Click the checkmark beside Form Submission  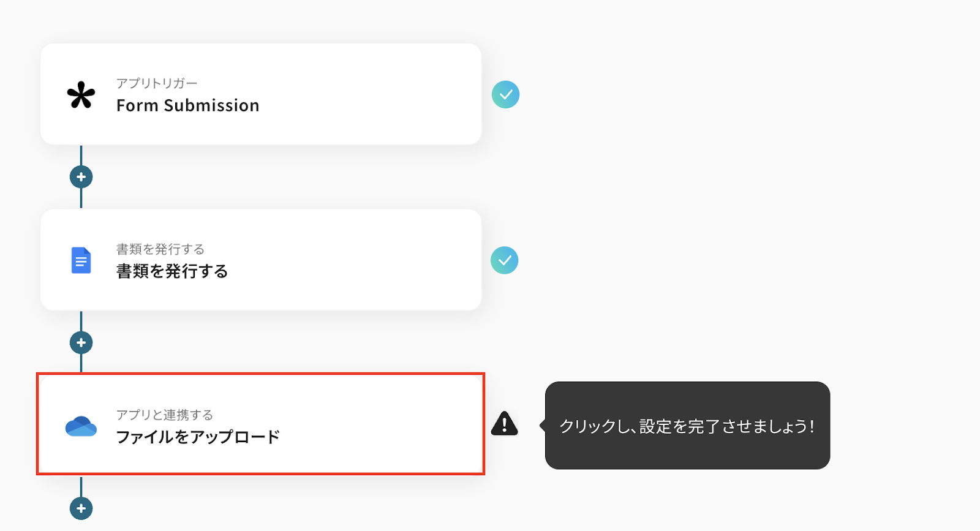coord(505,95)
